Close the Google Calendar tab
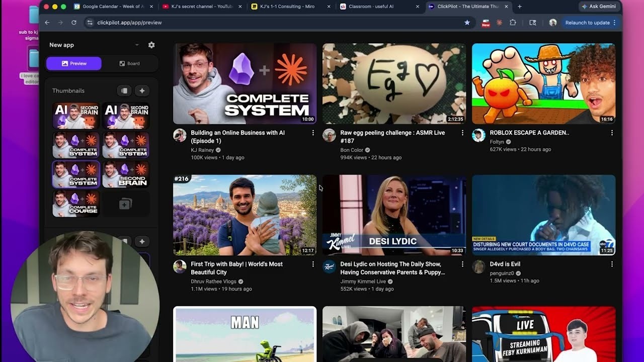This screenshot has width=644, height=362. click(150, 7)
